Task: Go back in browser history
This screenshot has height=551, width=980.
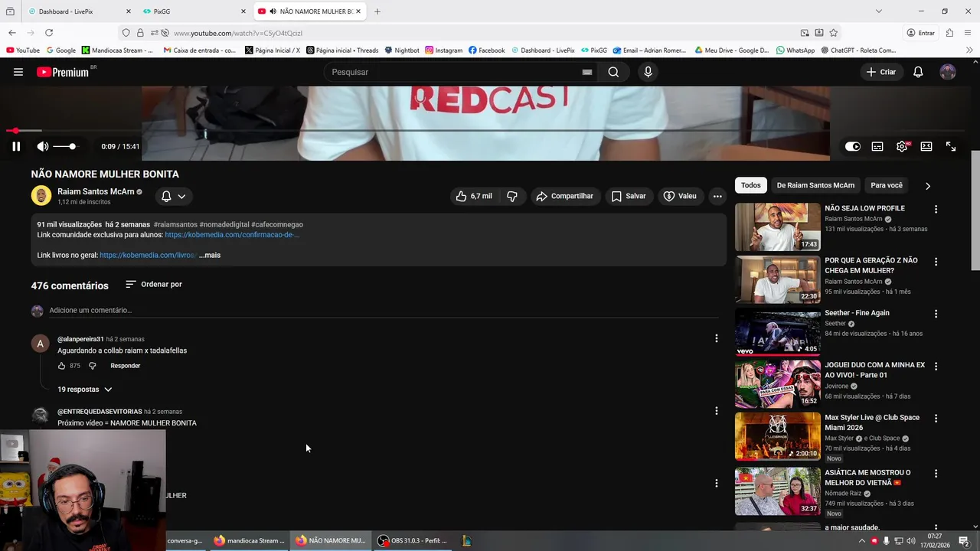Action: [x=12, y=33]
